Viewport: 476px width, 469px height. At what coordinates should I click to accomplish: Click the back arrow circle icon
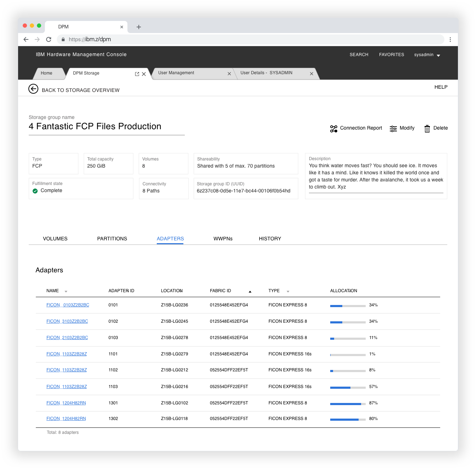pyautogui.click(x=33, y=89)
